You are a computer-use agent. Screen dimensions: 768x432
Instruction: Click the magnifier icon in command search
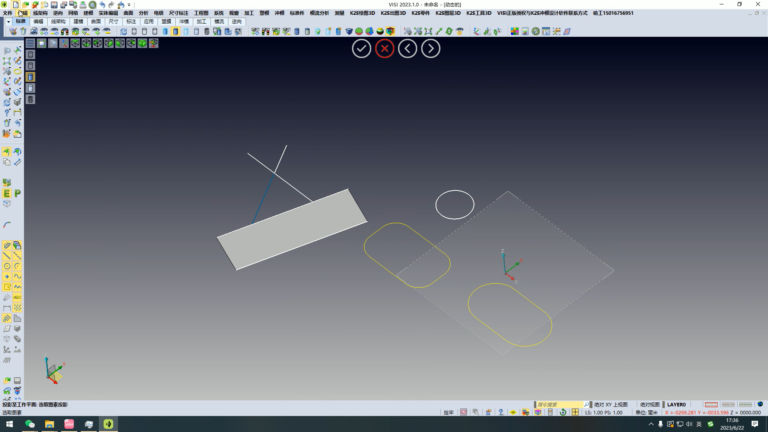[586, 405]
